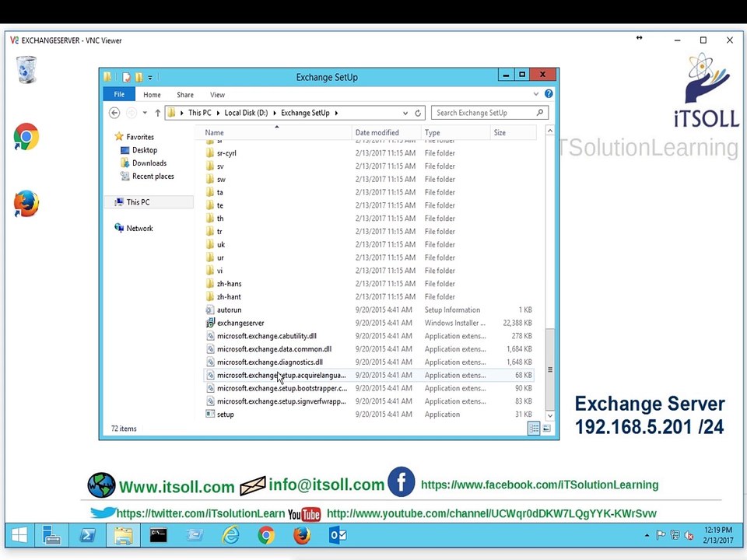Open Internet Explorer from the taskbar
Image resolution: width=747 pixels, height=560 pixels.
pyautogui.click(x=230, y=535)
